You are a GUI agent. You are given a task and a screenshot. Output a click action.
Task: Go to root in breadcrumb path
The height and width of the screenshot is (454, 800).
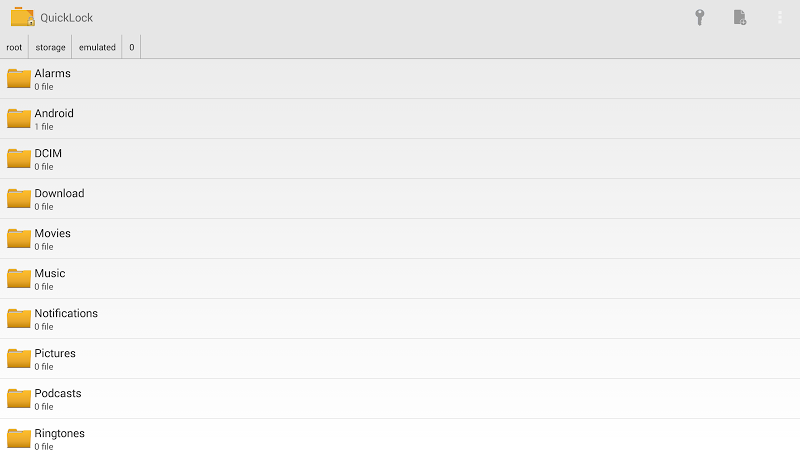(14, 47)
